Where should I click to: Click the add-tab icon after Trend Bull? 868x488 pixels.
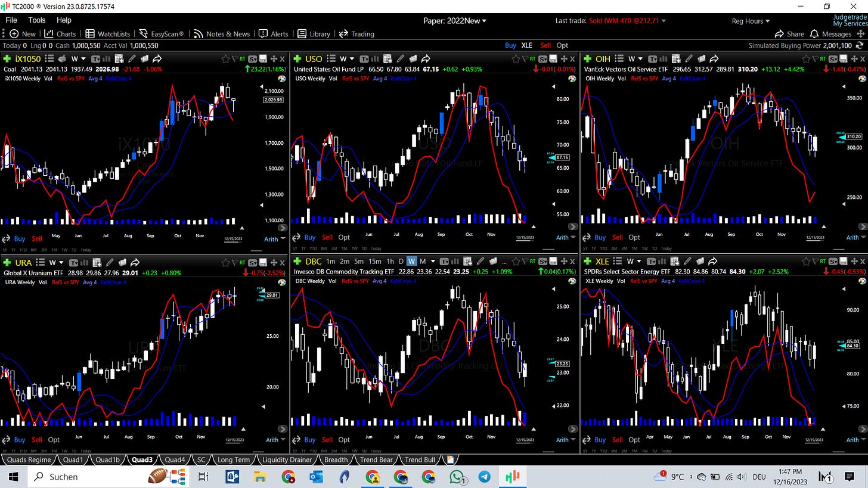[451, 460]
